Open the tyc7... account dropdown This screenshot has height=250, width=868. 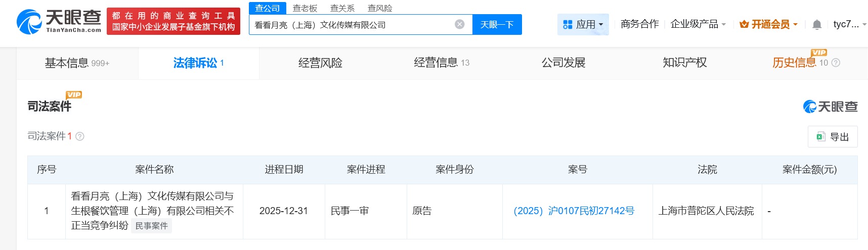tap(850, 24)
